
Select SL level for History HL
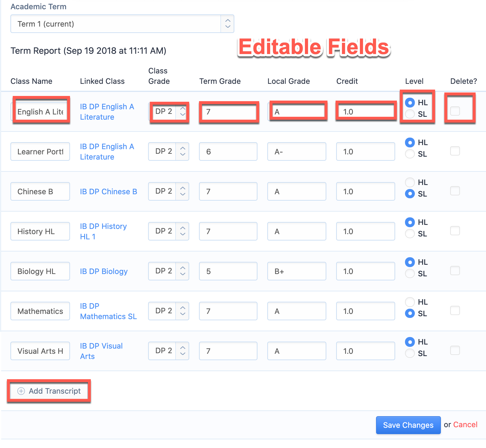(x=410, y=234)
